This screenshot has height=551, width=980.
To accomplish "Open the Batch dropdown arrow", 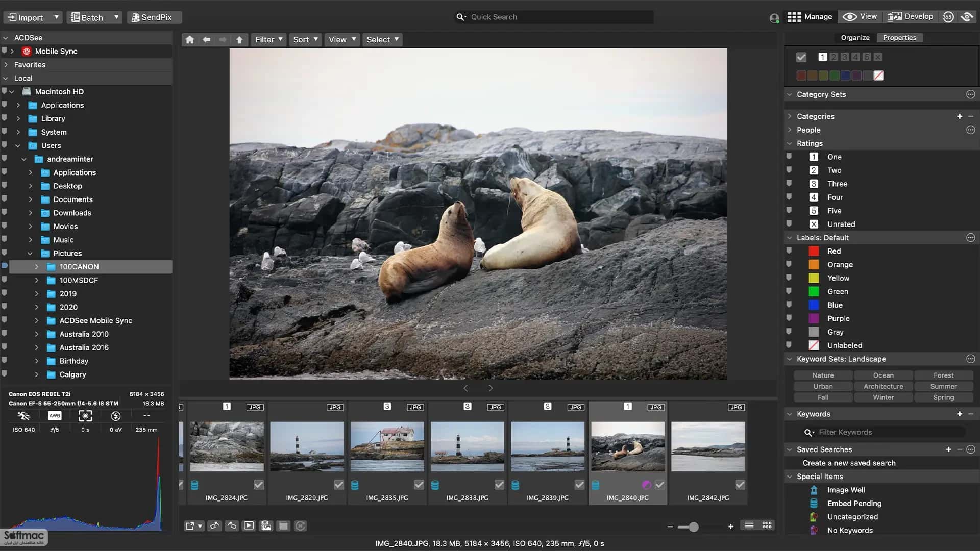I will coord(116,17).
